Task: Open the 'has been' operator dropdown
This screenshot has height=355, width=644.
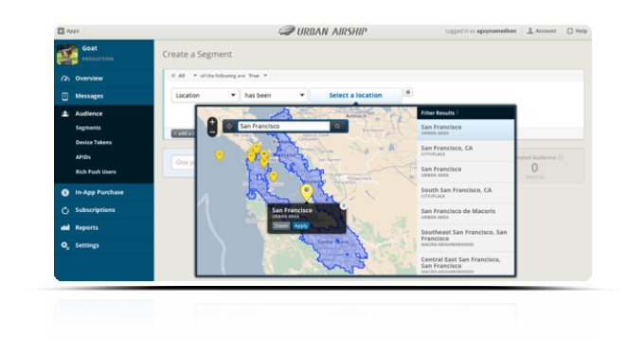Action: point(274,96)
